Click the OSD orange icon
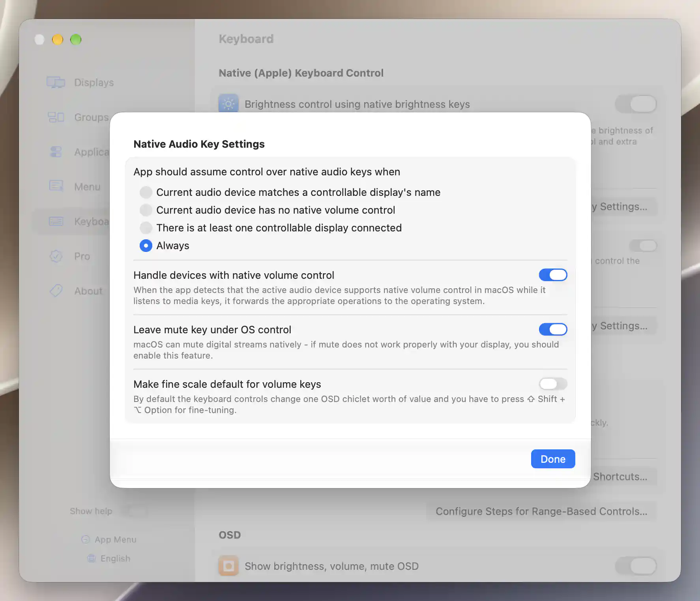The width and height of the screenshot is (700, 601). [228, 566]
